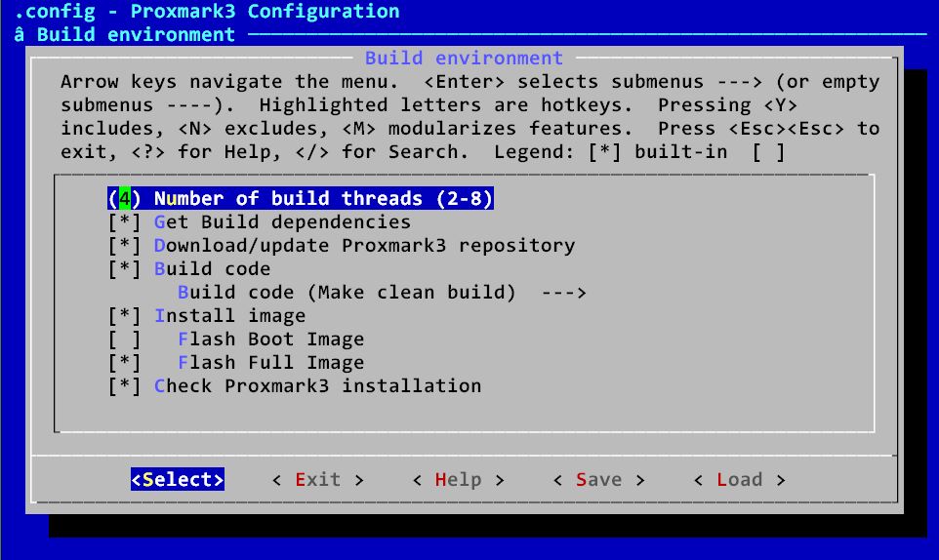Click the Save button
Screen dimensions: 939x560
point(599,479)
